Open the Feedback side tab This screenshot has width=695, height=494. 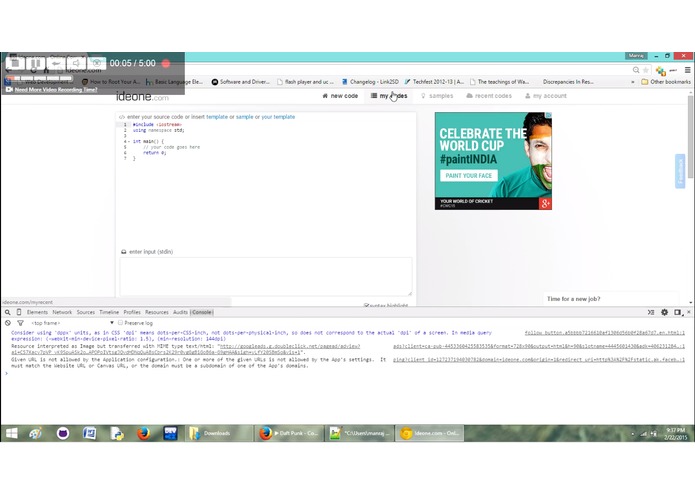coord(680,171)
